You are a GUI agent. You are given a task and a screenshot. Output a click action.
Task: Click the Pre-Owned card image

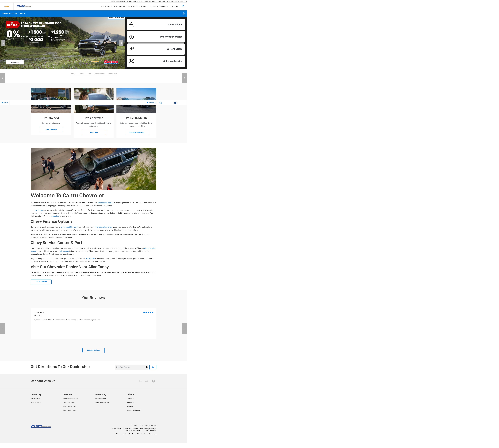tap(51, 101)
